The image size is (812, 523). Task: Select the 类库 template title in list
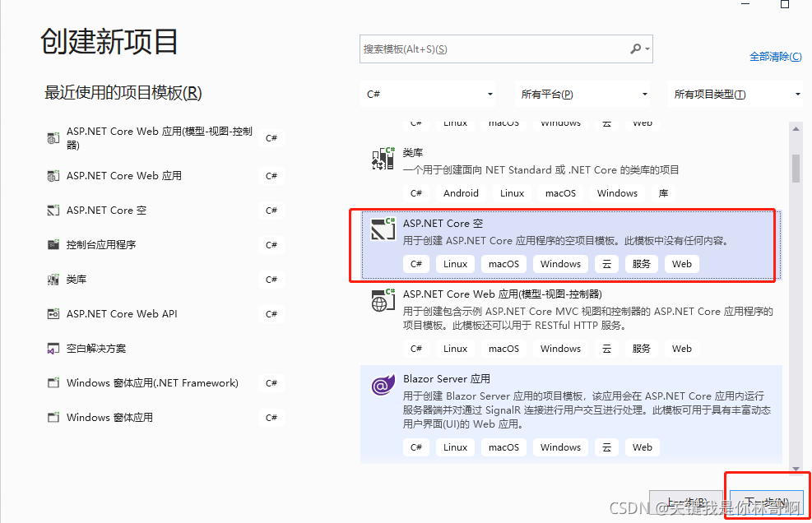click(x=413, y=153)
